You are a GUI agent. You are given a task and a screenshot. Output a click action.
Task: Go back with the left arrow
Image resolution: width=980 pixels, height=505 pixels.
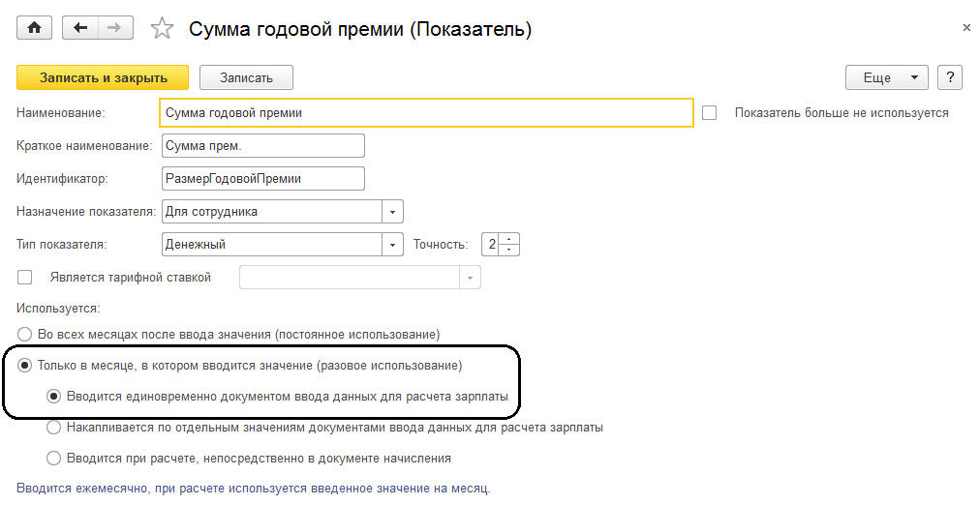tap(80, 28)
